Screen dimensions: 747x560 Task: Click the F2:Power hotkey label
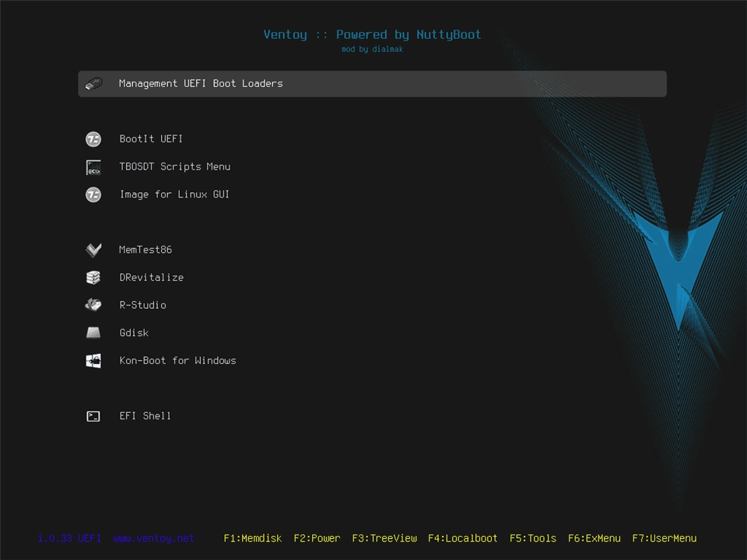click(x=317, y=538)
